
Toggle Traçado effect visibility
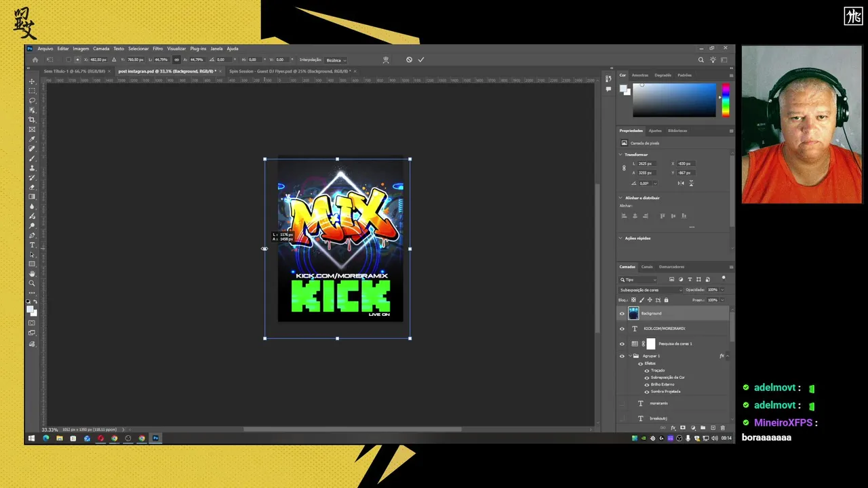[647, 370]
